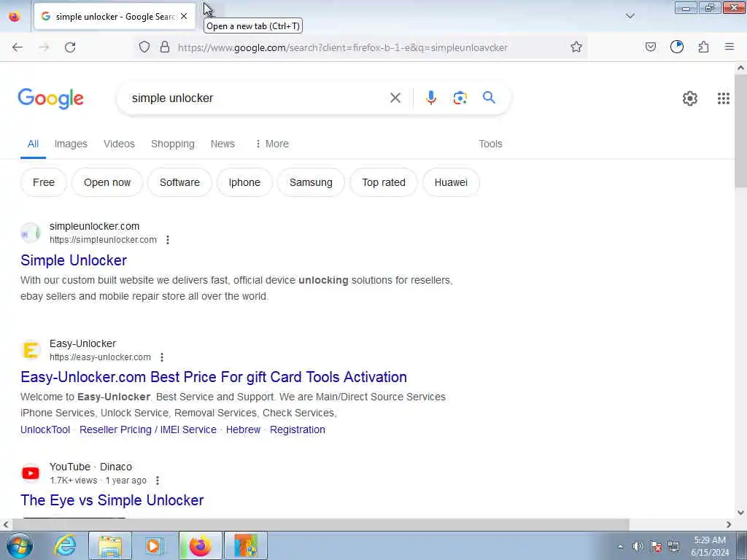Open the Hebrew sitelink
747x560 pixels.
(x=243, y=429)
